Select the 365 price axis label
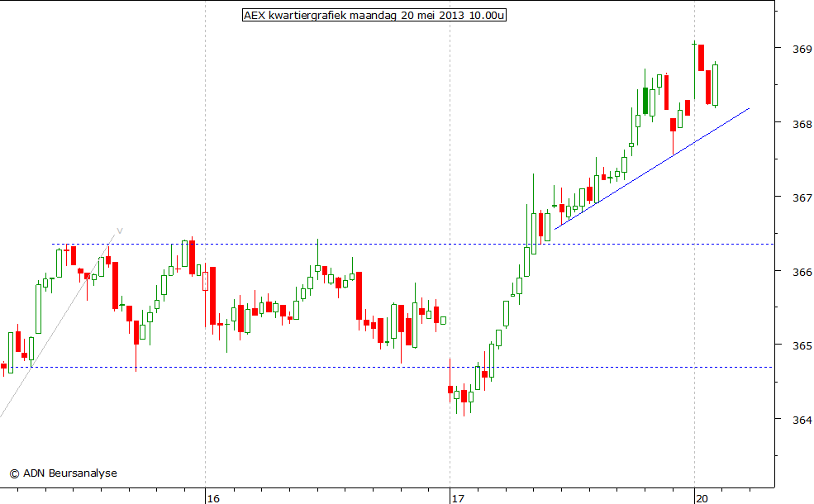This screenshot has width=814, height=504. point(802,345)
